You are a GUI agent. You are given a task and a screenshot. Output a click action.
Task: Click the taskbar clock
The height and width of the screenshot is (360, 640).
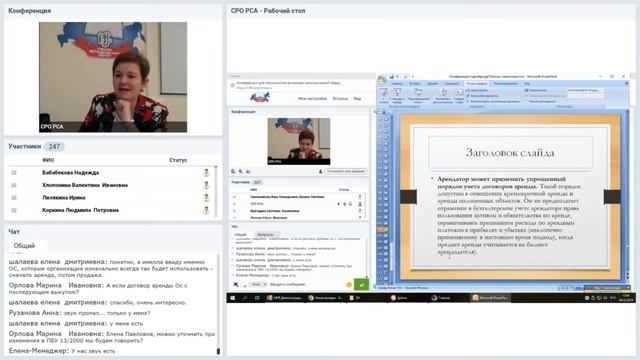click(627, 298)
